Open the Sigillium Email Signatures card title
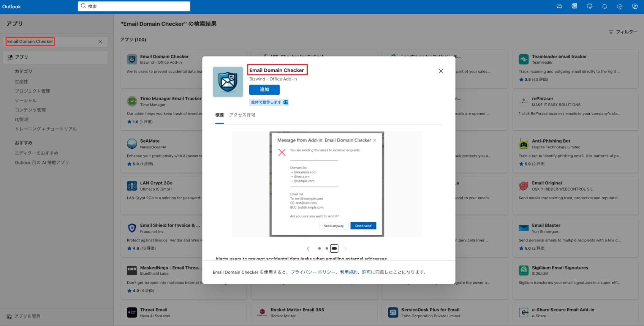644x326 pixels. (560, 268)
